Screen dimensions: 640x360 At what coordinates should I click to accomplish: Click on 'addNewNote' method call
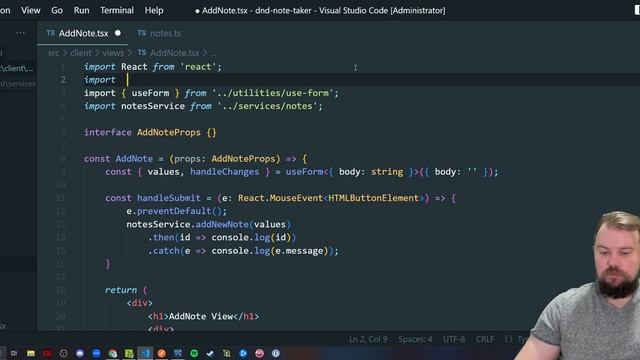coord(222,224)
